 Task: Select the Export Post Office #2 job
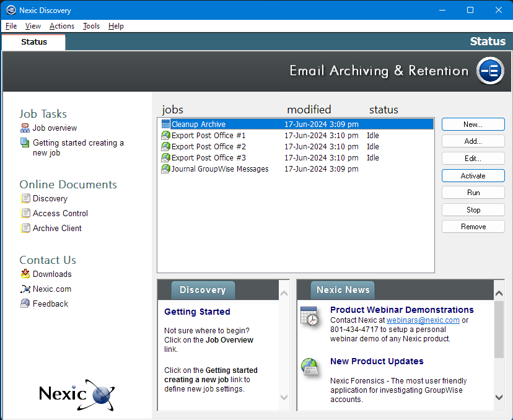[208, 147]
